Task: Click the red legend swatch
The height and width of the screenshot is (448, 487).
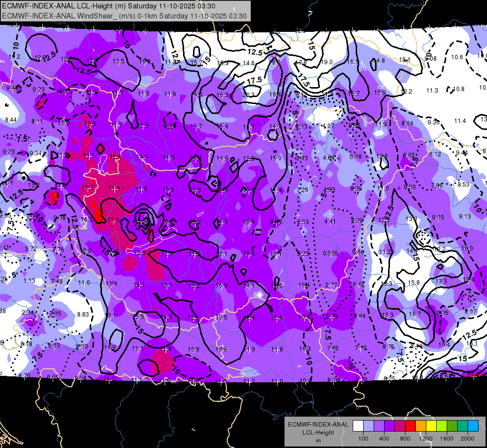Action: (x=410, y=426)
